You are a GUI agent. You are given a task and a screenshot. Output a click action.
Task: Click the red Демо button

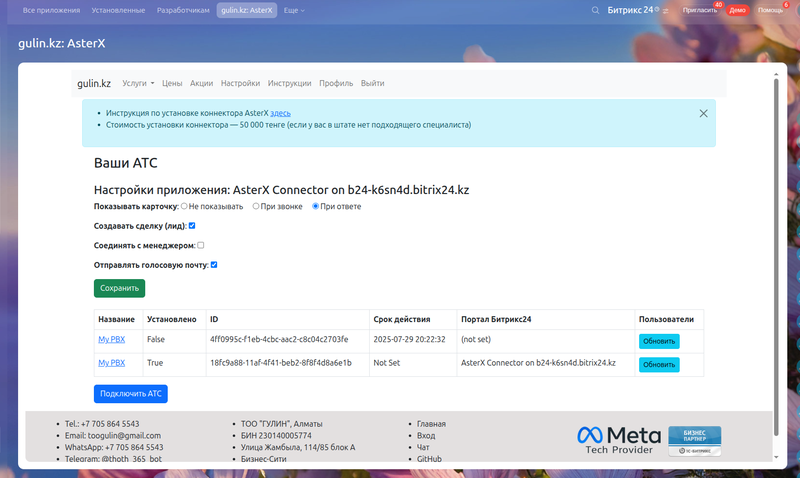737,10
